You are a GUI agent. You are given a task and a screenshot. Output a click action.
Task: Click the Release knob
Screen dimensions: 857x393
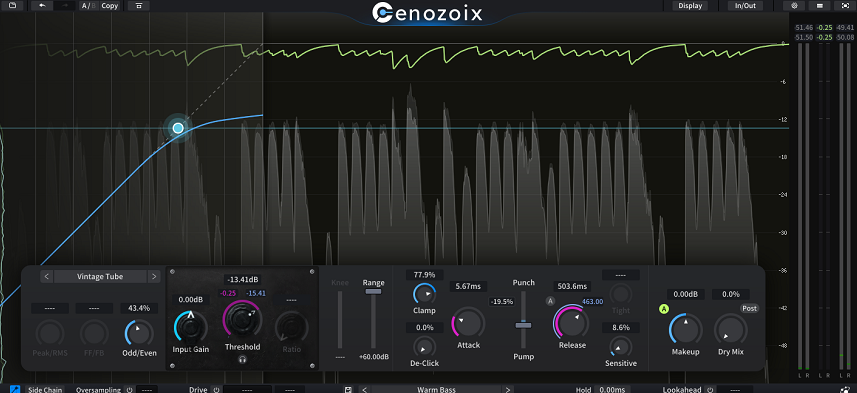(572, 322)
